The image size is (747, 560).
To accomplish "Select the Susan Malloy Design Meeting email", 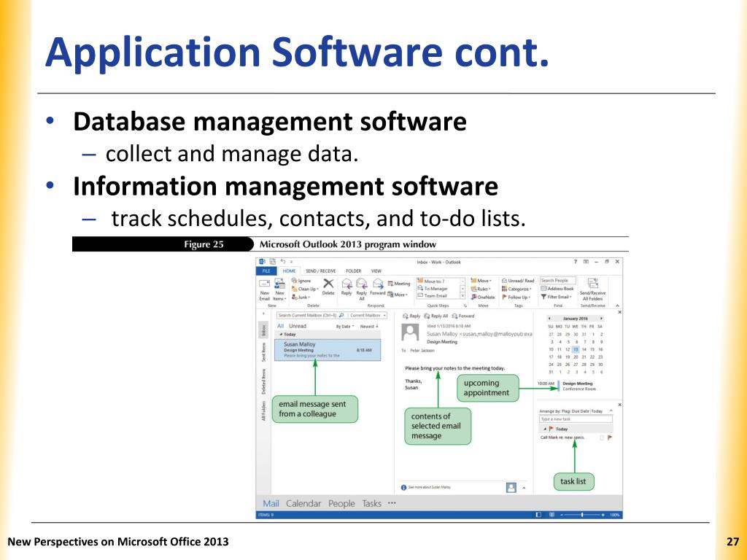I will click(x=328, y=349).
